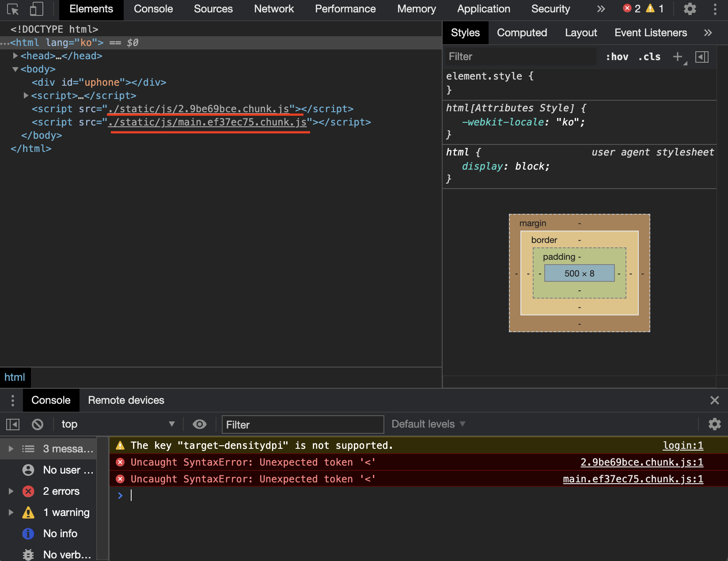The height and width of the screenshot is (561, 728).
Task: Toggle the computed styles sidebar icon
Action: (702, 57)
